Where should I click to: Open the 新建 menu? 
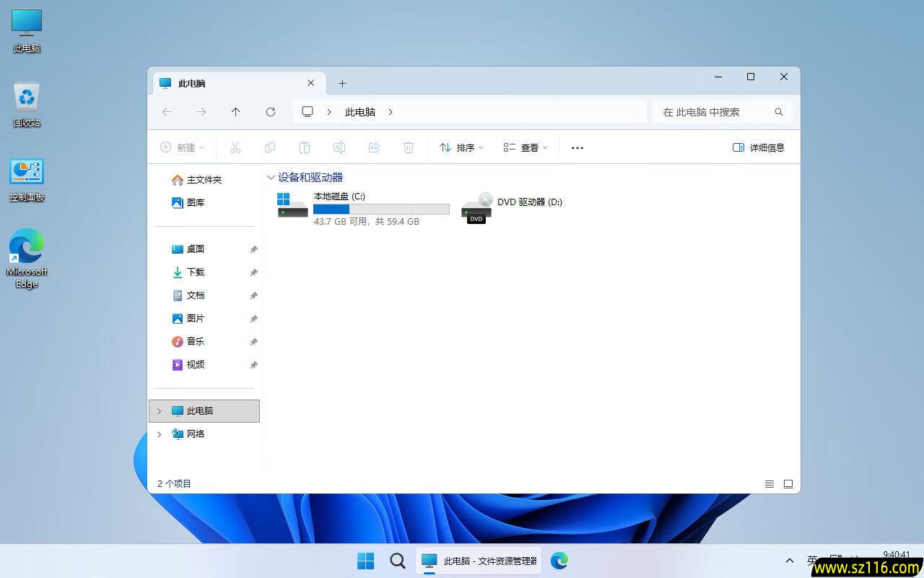[x=182, y=147]
